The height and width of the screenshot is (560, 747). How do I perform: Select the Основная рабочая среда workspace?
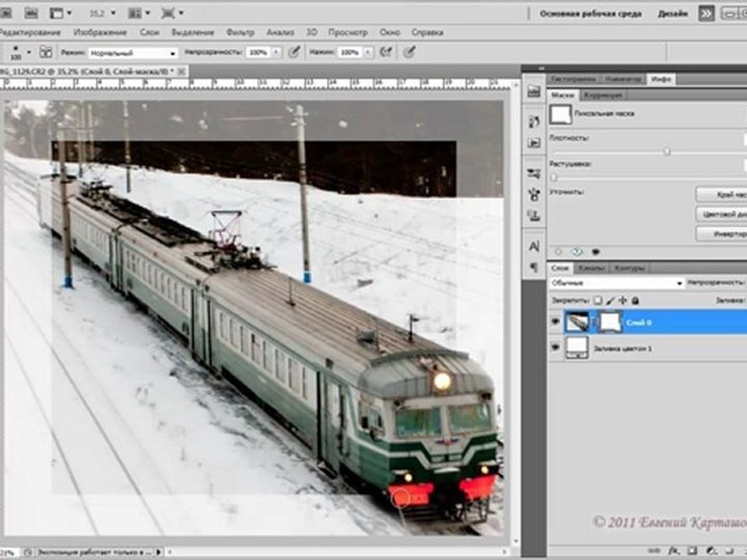coord(591,14)
